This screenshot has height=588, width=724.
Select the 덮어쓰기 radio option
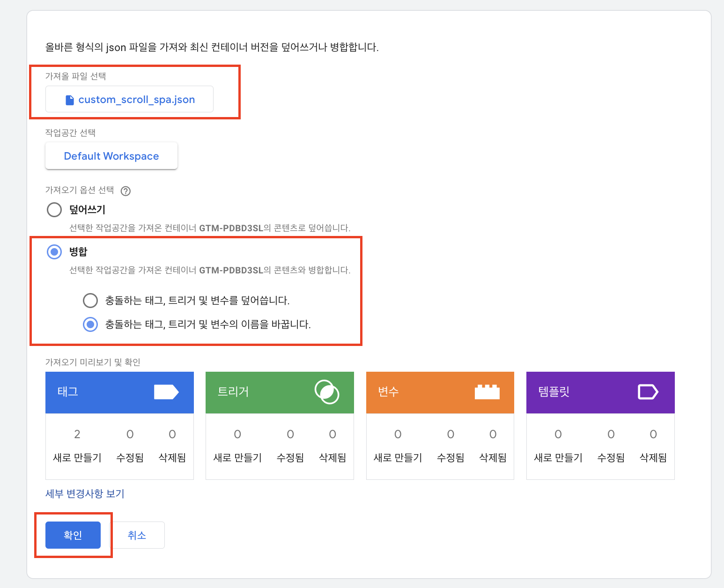coord(54,209)
